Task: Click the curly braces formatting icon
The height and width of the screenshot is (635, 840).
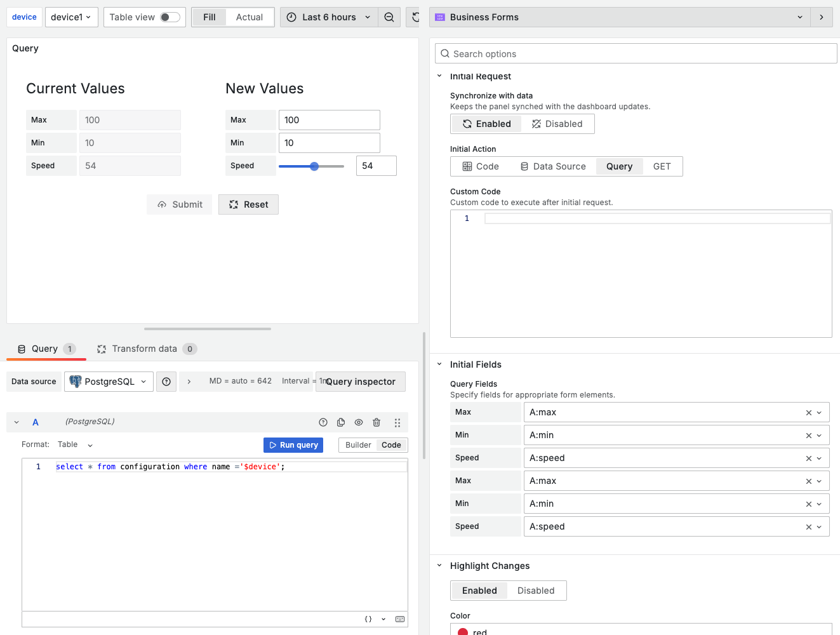Action: [x=368, y=618]
